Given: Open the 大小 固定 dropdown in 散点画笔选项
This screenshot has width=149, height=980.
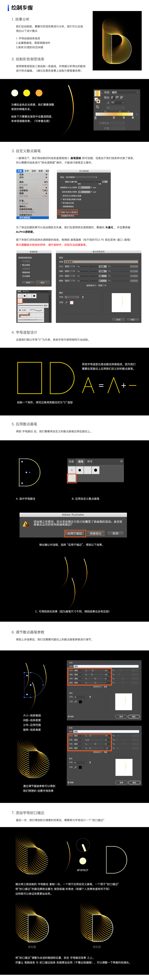Looking at the screenshot, I should click(70, 266).
